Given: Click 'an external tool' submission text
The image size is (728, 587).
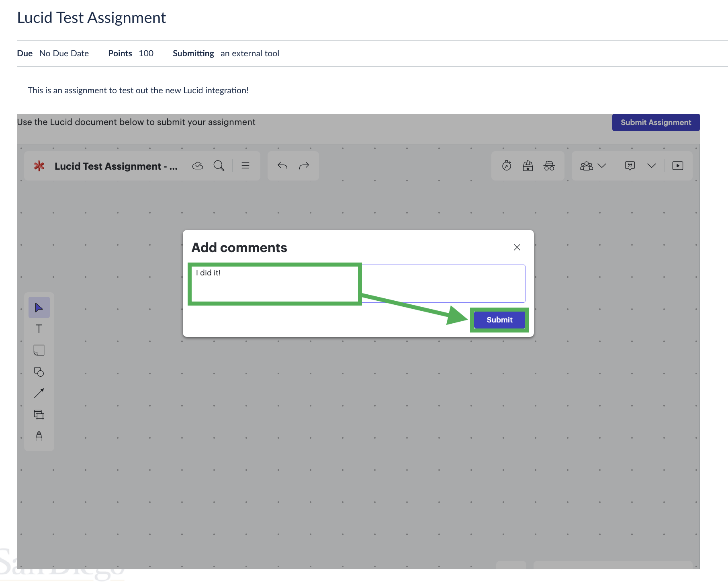Looking at the screenshot, I should 249,53.
